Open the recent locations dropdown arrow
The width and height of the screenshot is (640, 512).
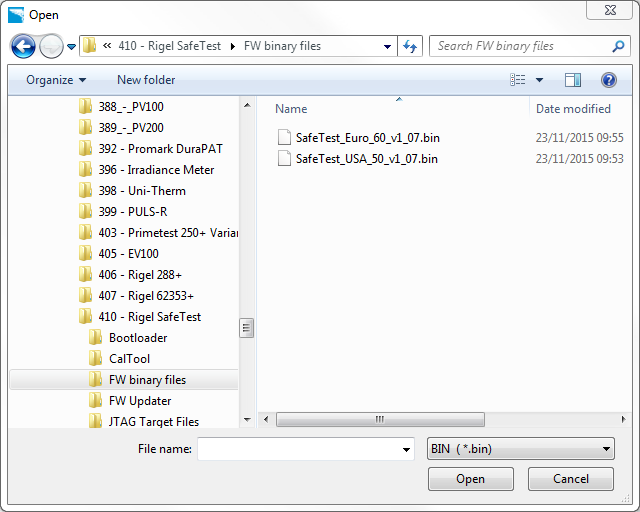71,47
